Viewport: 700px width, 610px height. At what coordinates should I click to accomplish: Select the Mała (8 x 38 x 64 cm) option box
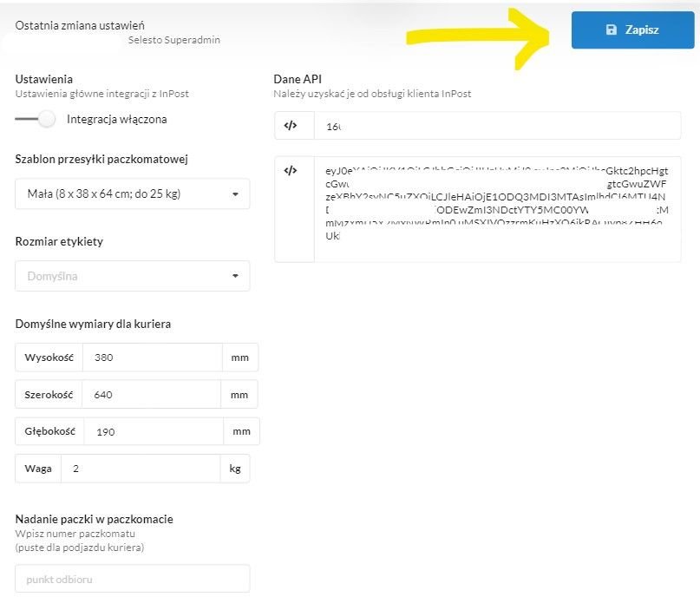click(x=133, y=193)
